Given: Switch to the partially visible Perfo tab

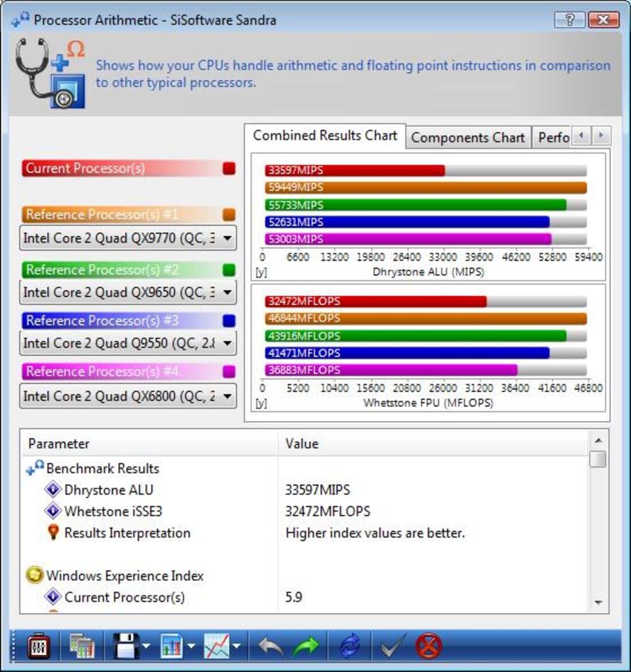Looking at the screenshot, I should 552,138.
